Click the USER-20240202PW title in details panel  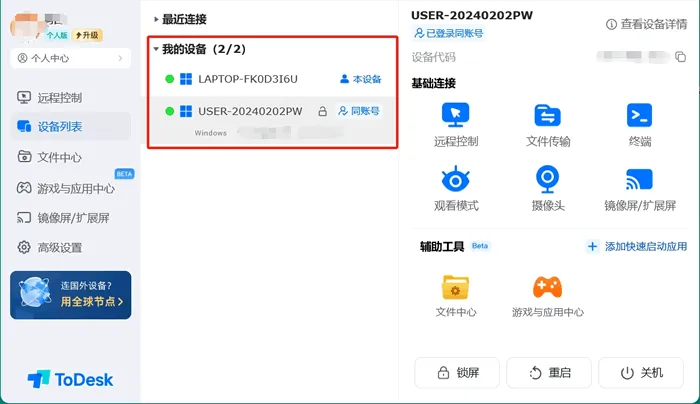(x=472, y=15)
